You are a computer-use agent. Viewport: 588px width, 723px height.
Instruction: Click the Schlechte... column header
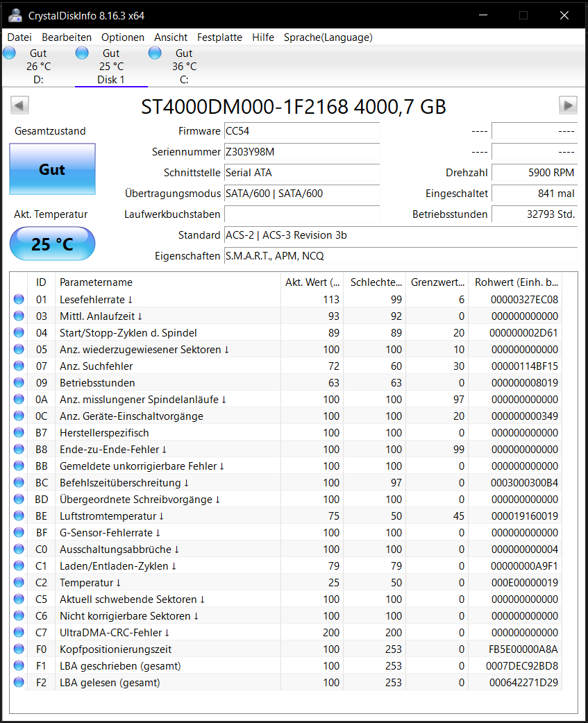click(375, 282)
